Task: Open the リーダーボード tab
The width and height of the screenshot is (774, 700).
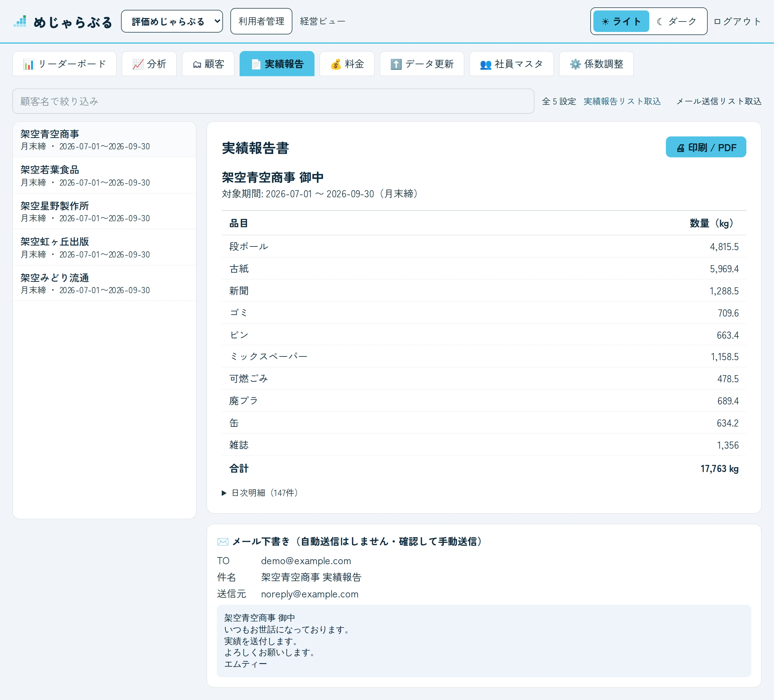Action: 64,64
